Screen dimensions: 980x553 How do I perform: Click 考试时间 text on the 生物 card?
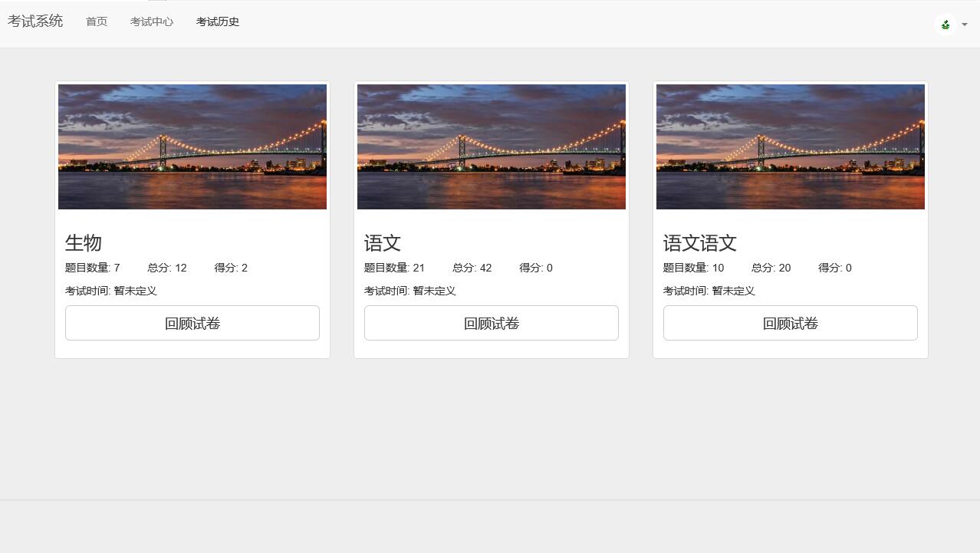coord(111,291)
